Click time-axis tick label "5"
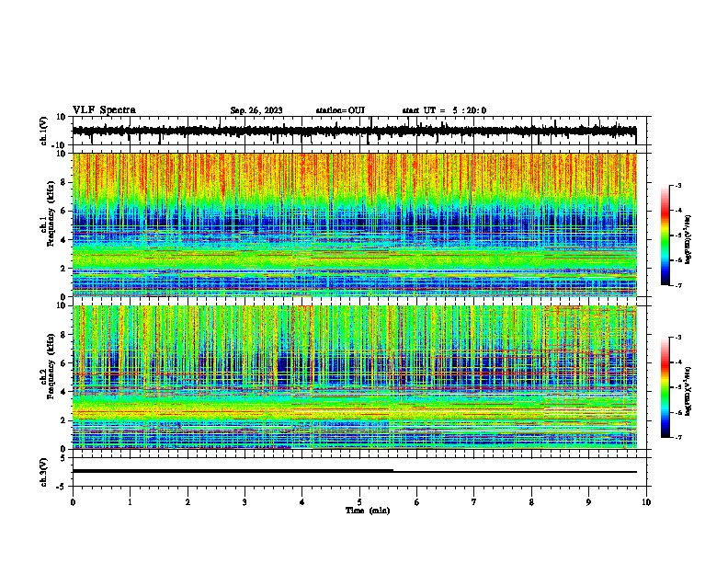 359,502
